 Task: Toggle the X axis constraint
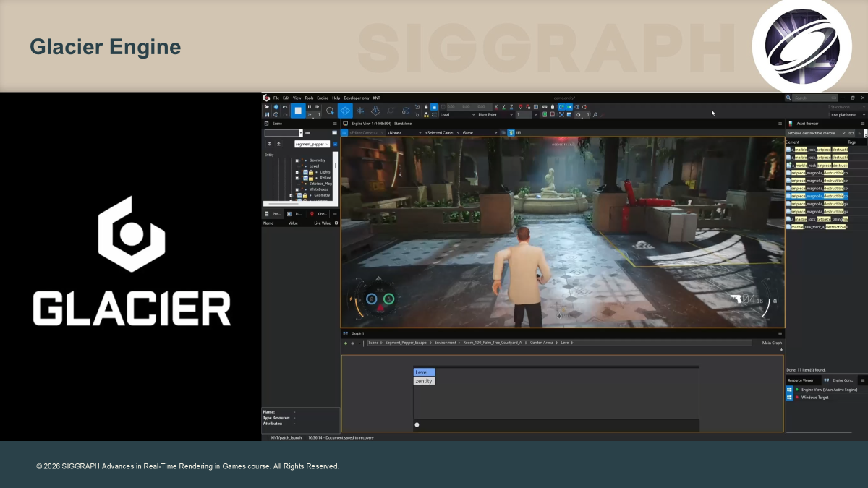(x=496, y=106)
